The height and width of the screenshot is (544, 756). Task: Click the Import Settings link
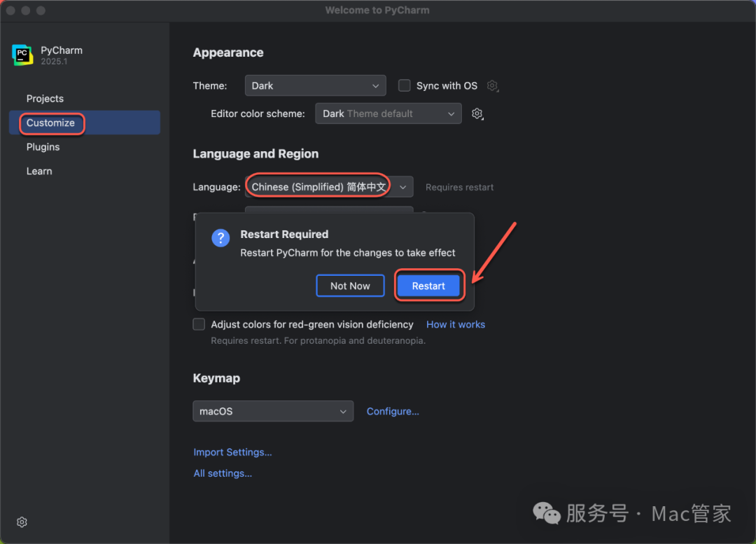pos(232,452)
